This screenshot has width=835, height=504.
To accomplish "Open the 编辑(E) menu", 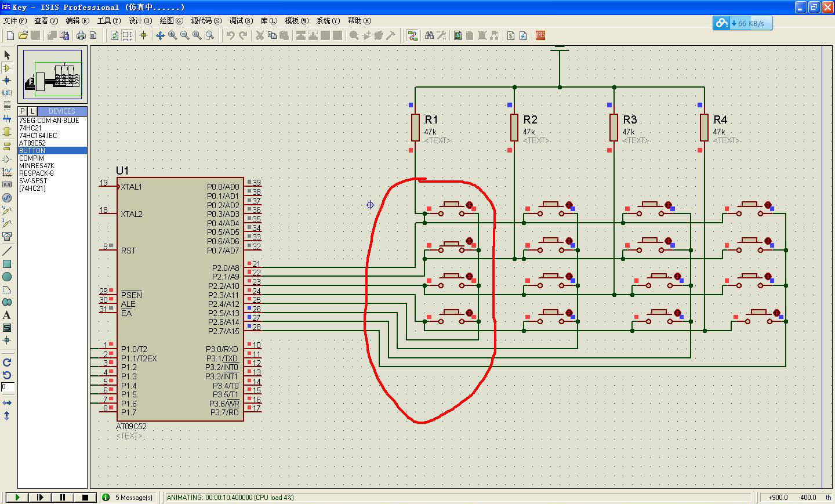I will 77,20.
